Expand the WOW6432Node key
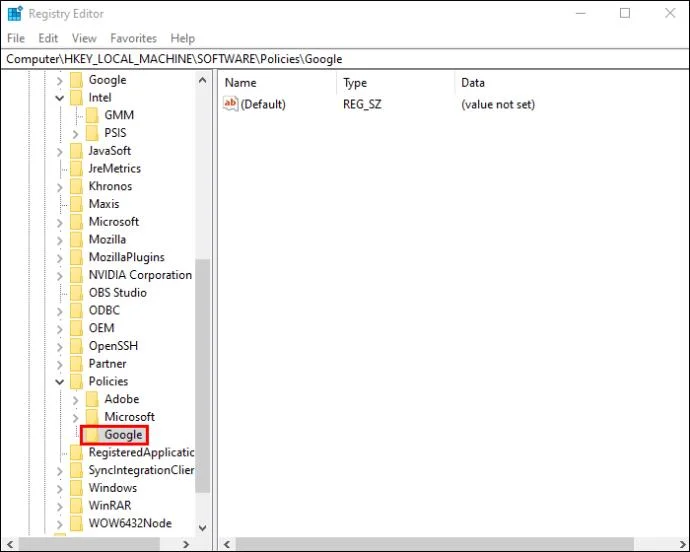Image resolution: width=690 pixels, height=552 pixels. 60,524
